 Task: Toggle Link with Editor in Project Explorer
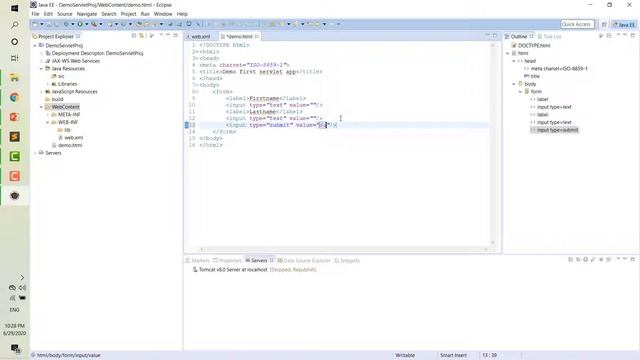(142, 36)
